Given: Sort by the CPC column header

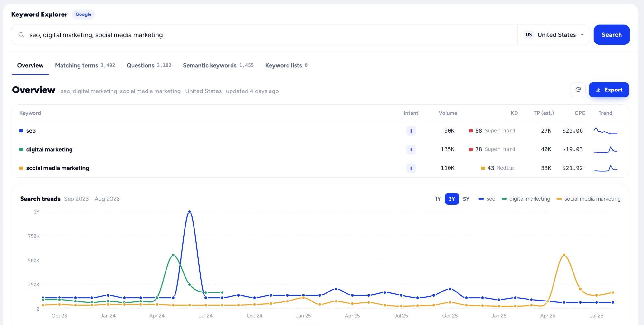Looking at the screenshot, I should [x=580, y=113].
